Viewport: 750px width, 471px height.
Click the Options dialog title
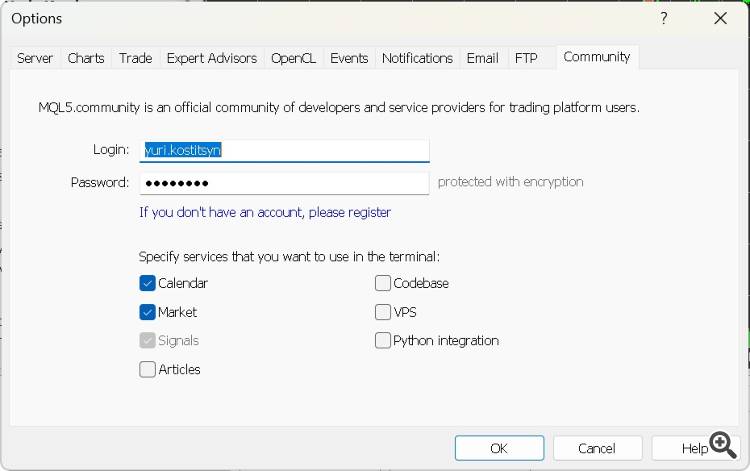(37, 19)
